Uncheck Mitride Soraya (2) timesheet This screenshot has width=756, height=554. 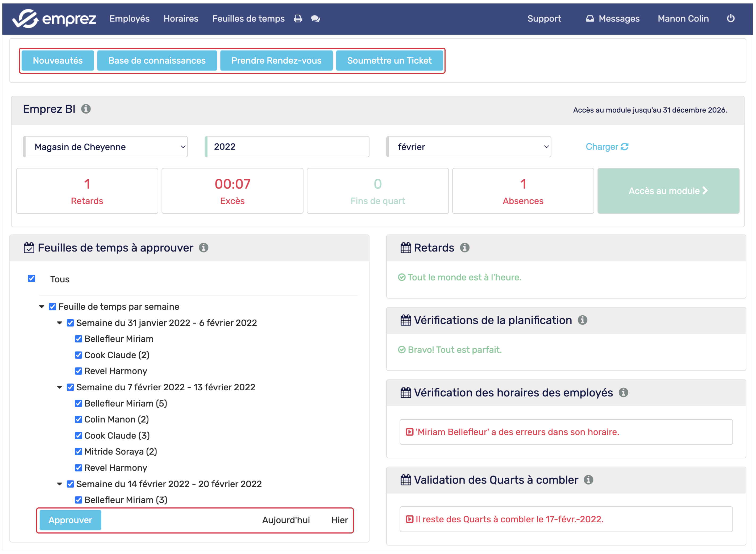(x=78, y=451)
